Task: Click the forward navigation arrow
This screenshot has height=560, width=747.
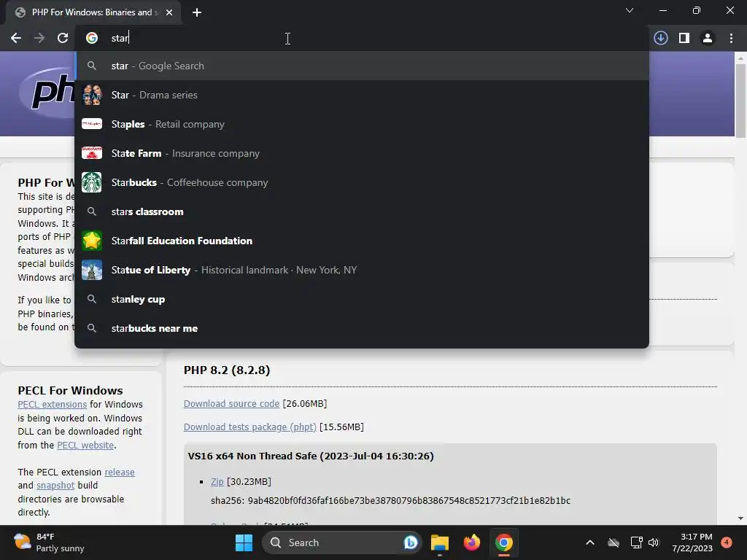Action: point(39,38)
